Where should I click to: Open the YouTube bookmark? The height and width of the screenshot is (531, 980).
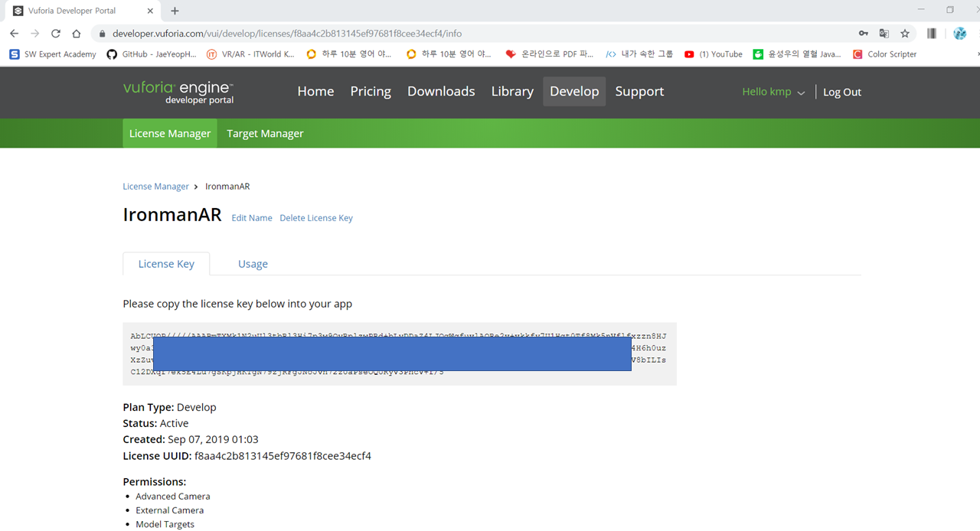pos(714,54)
